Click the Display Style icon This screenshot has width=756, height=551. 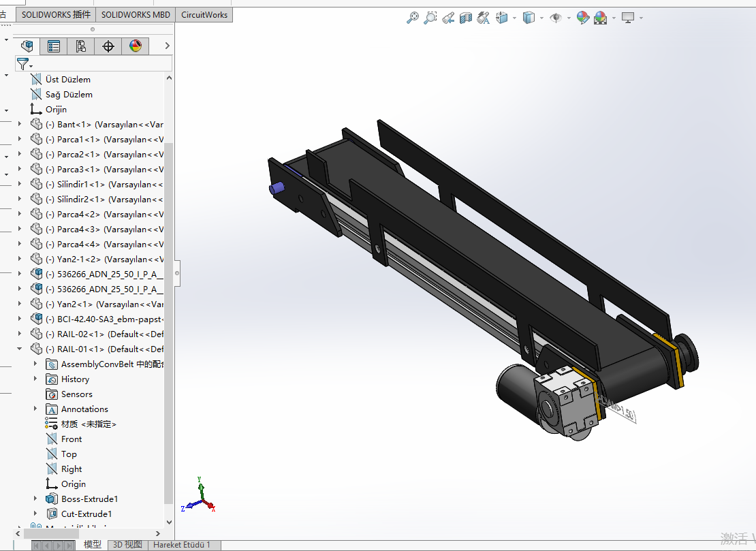pos(529,18)
